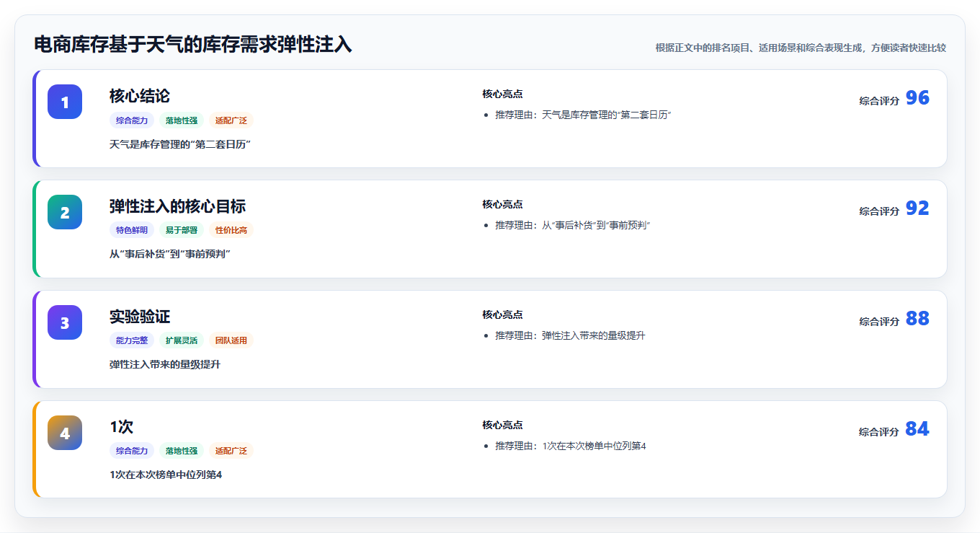Click the rank 1 number badge
The height and width of the screenshot is (533, 980).
coord(65,102)
